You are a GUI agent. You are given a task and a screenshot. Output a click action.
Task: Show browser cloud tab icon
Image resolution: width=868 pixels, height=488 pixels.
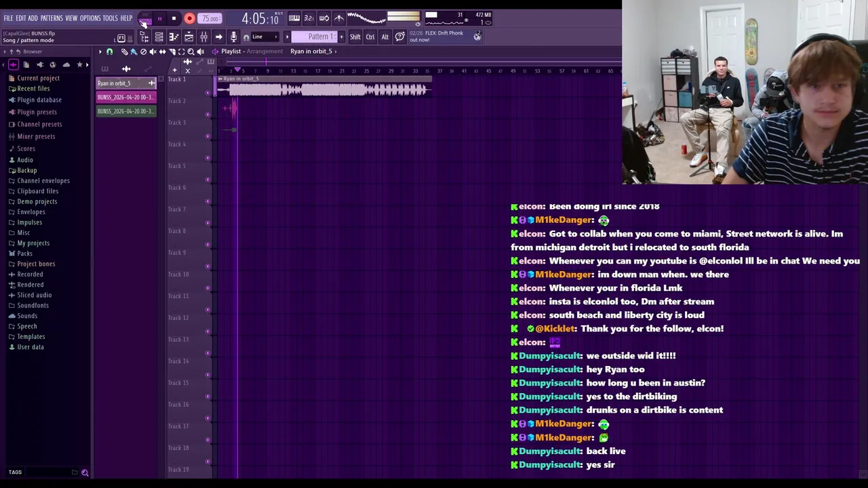coord(66,64)
